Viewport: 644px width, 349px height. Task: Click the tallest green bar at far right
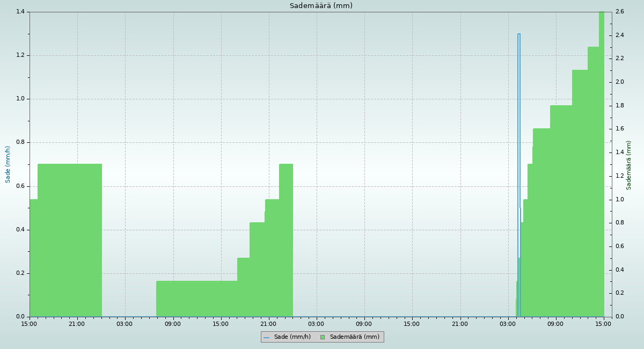pos(601,161)
